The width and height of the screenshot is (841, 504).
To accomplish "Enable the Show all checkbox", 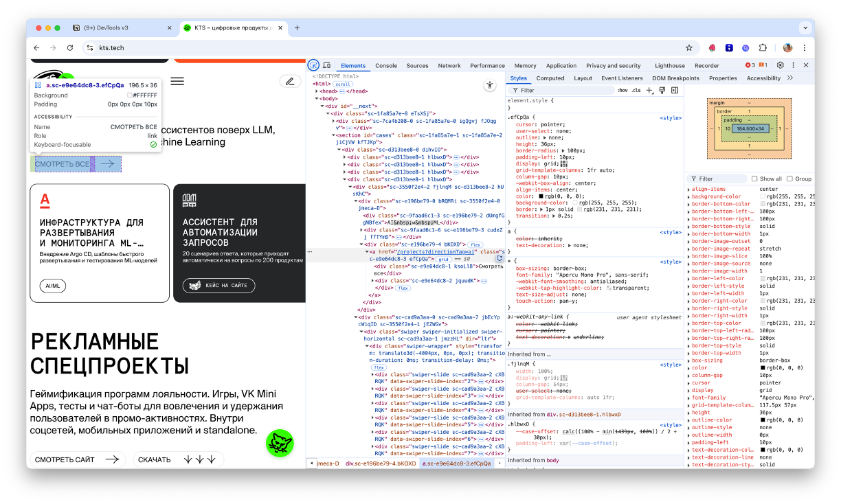I will [x=754, y=179].
